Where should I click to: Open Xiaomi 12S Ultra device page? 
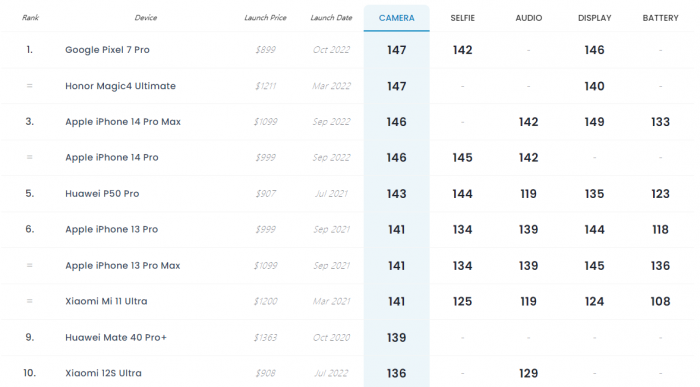tap(103, 373)
